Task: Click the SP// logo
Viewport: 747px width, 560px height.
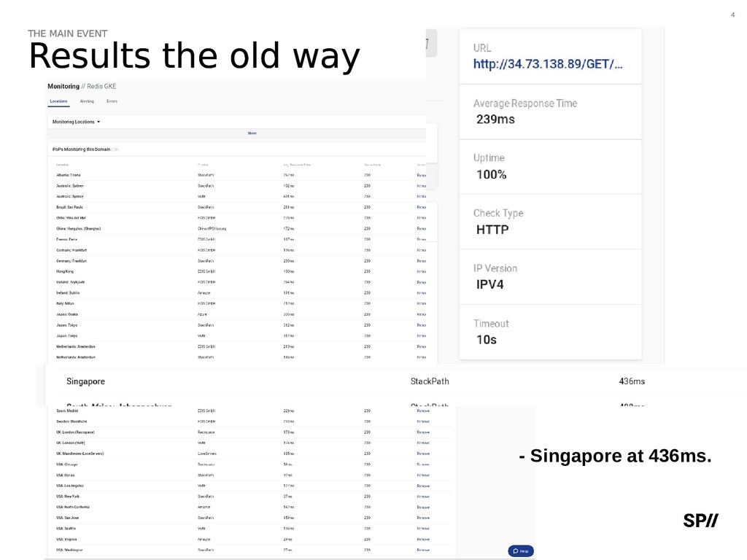Action: tap(700, 521)
